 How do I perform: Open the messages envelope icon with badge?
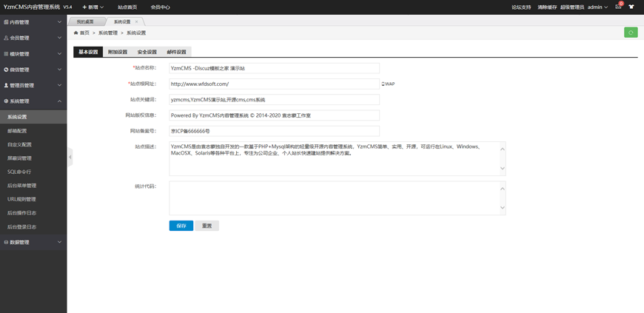click(x=618, y=7)
